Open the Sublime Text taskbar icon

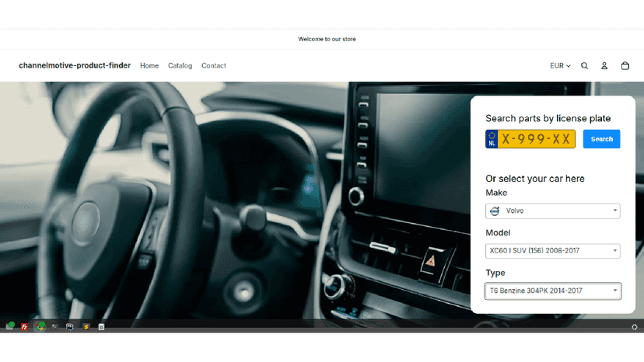click(x=86, y=327)
